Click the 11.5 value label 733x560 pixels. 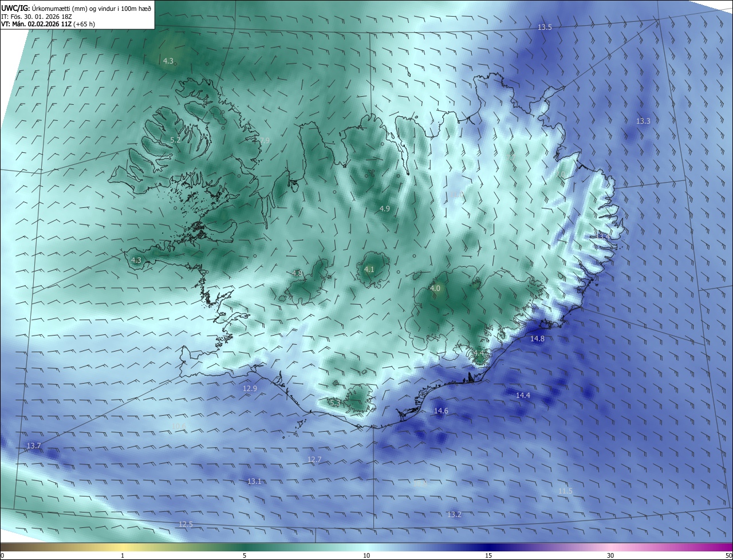point(565,491)
